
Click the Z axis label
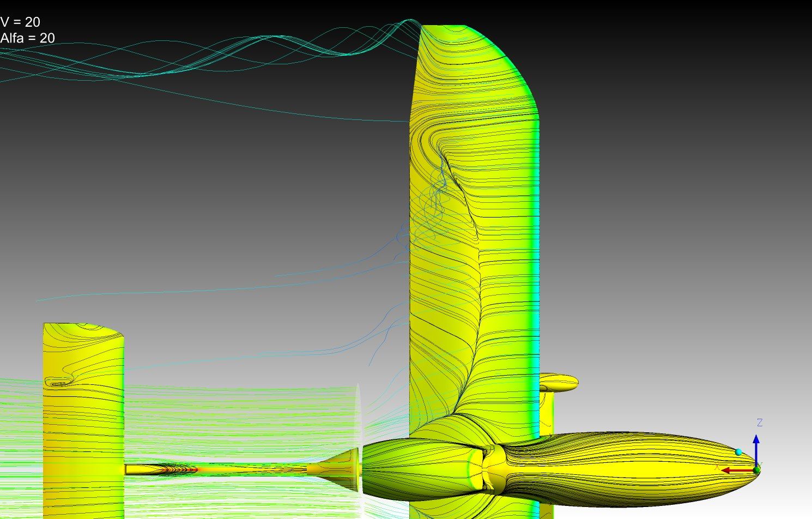point(760,423)
